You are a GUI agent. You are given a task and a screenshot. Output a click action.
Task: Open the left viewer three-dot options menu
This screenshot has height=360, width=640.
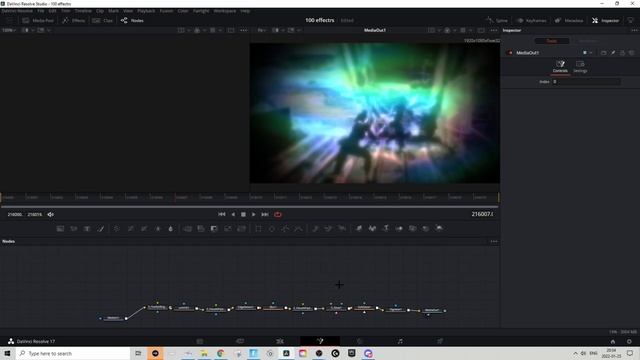coord(244,30)
